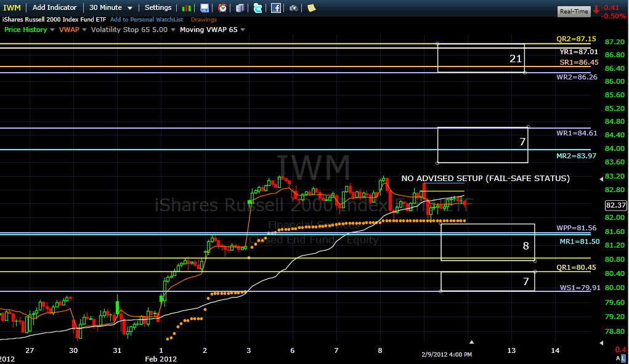Select the NO ADVISED SETUP annotation text
The image size is (629, 364).
[485, 179]
